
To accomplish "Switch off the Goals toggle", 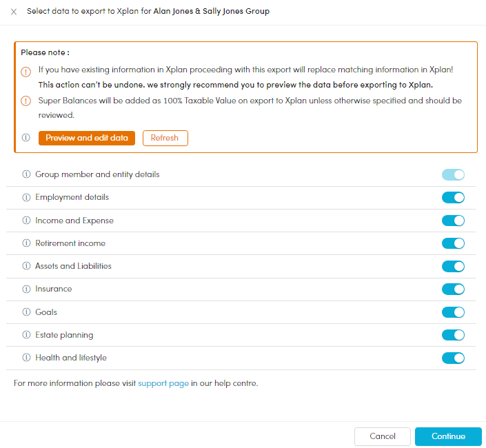I will pyautogui.click(x=453, y=312).
